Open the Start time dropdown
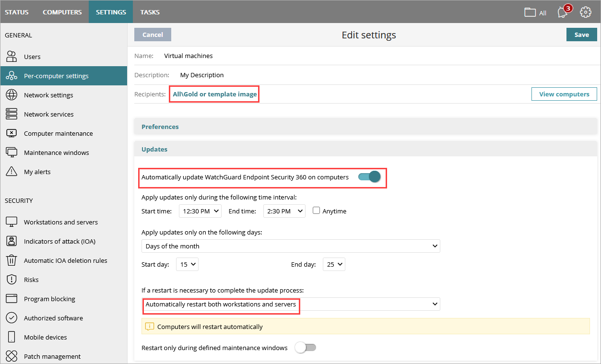The image size is (601, 364). (x=200, y=211)
